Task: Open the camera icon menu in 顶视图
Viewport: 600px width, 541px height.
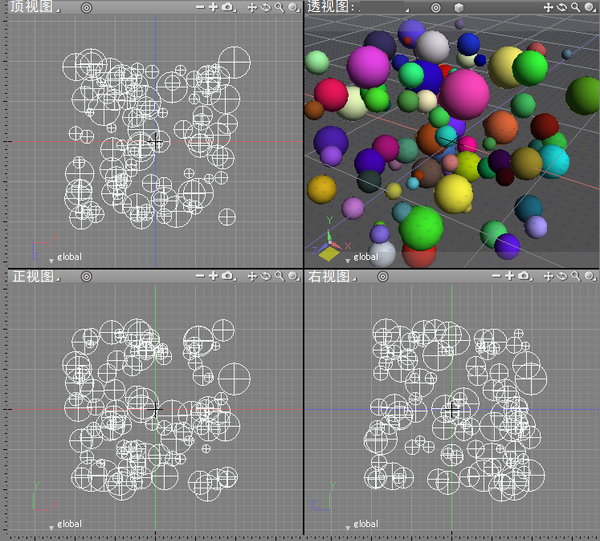Action: pos(228,7)
